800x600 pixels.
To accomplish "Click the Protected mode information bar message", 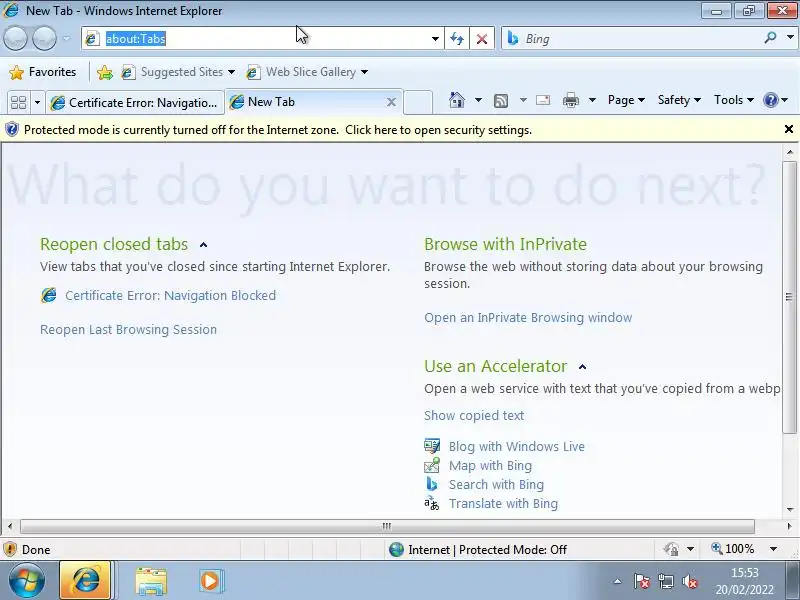I will coord(278,130).
